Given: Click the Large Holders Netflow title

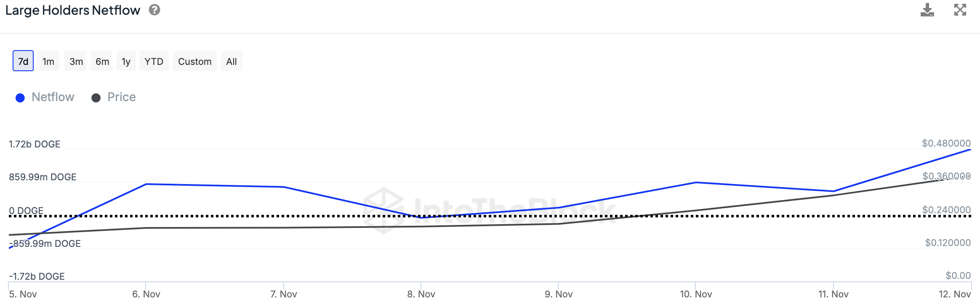Looking at the screenshot, I should [x=73, y=10].
